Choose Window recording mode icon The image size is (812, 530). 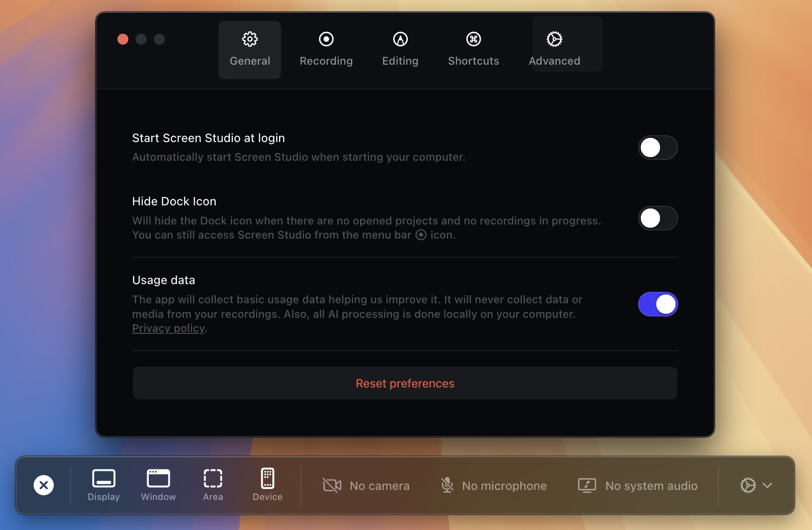(x=158, y=479)
